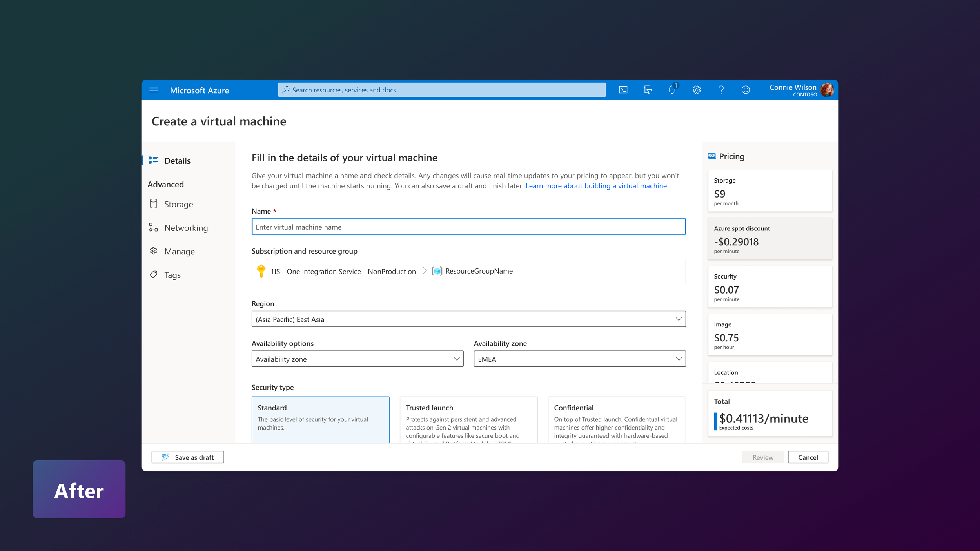Choose Trusted launch security type
The height and width of the screenshot is (551, 980).
(x=468, y=419)
